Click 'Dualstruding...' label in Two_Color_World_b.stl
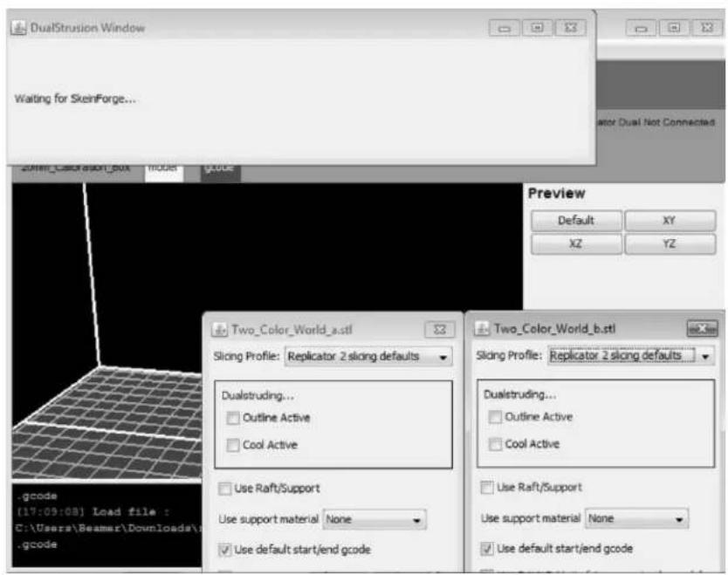Viewport: 728px width, 575px height. [520, 395]
